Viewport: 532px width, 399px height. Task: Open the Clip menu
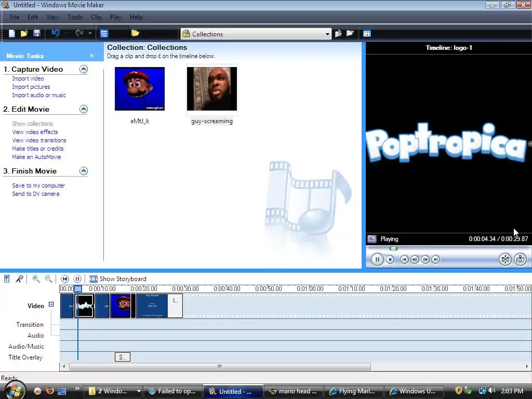(x=96, y=17)
